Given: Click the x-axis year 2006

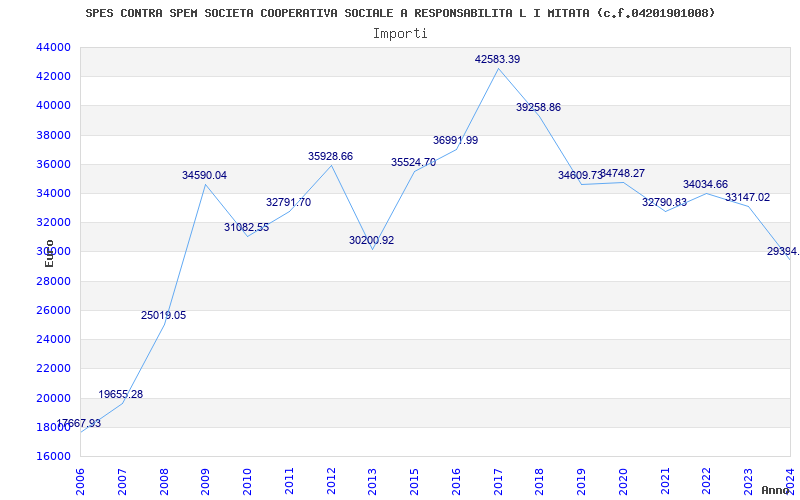Looking at the screenshot, I should pyautogui.click(x=81, y=482).
